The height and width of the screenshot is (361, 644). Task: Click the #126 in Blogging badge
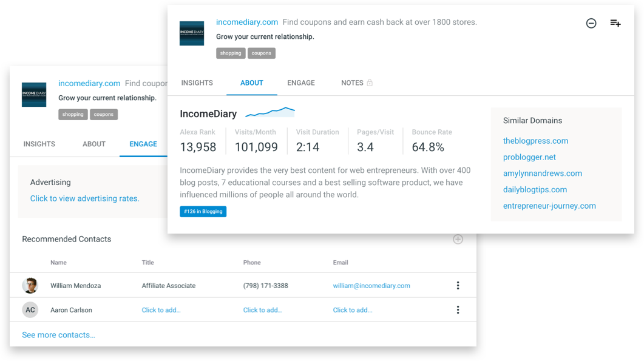click(x=203, y=212)
